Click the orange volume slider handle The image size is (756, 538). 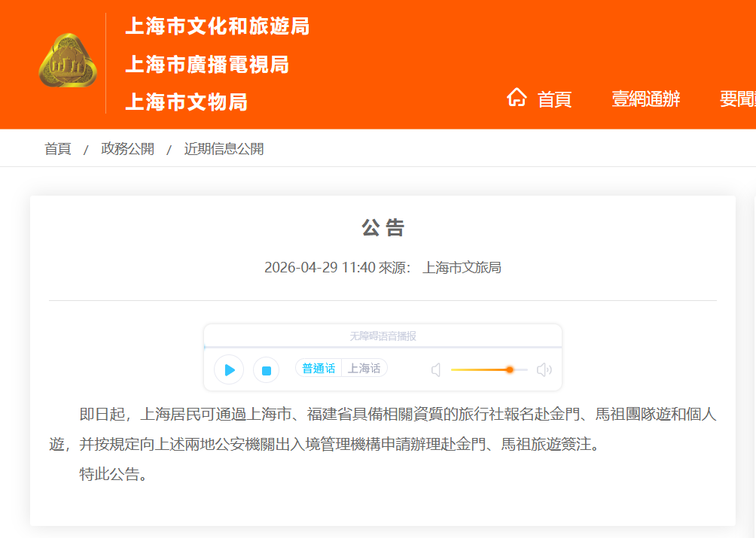coord(510,369)
